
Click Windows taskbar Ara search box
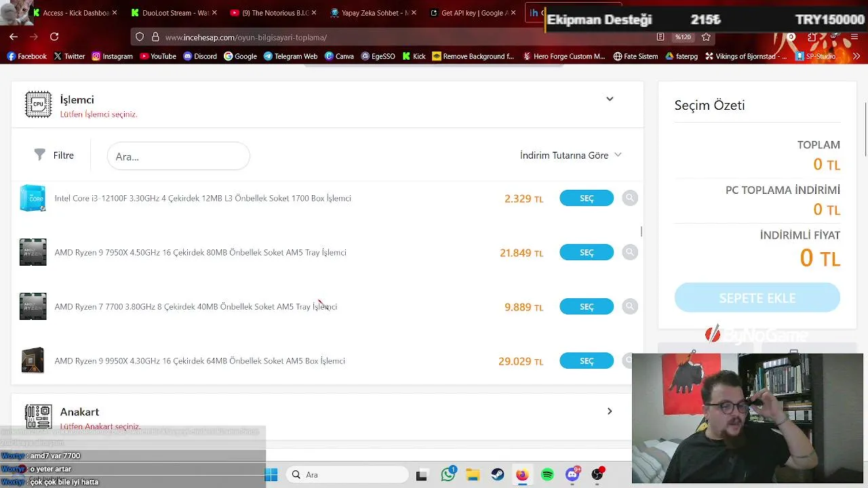coord(346,474)
